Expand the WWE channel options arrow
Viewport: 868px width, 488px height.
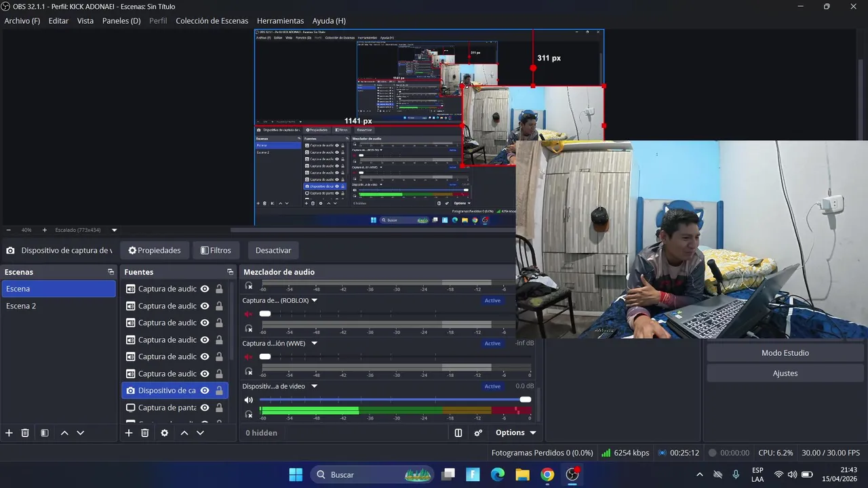tap(314, 344)
